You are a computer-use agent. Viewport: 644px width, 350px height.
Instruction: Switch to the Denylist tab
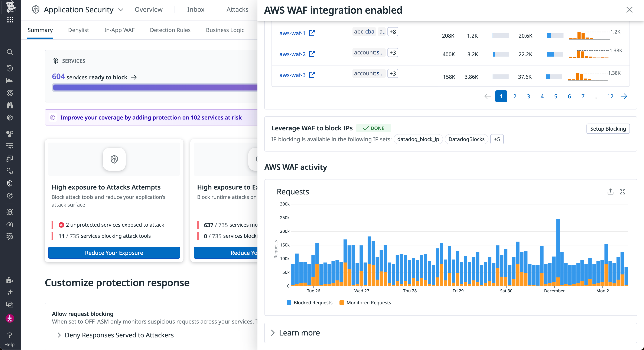78,30
